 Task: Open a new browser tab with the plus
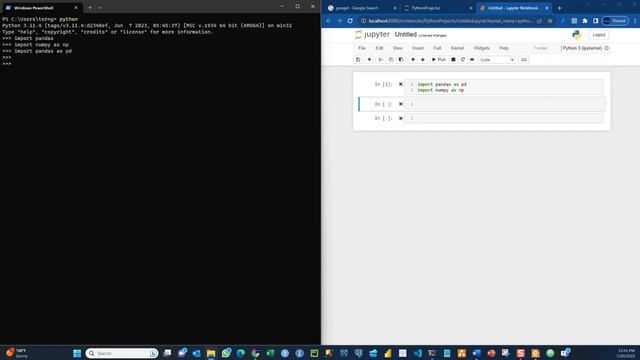pos(560,8)
